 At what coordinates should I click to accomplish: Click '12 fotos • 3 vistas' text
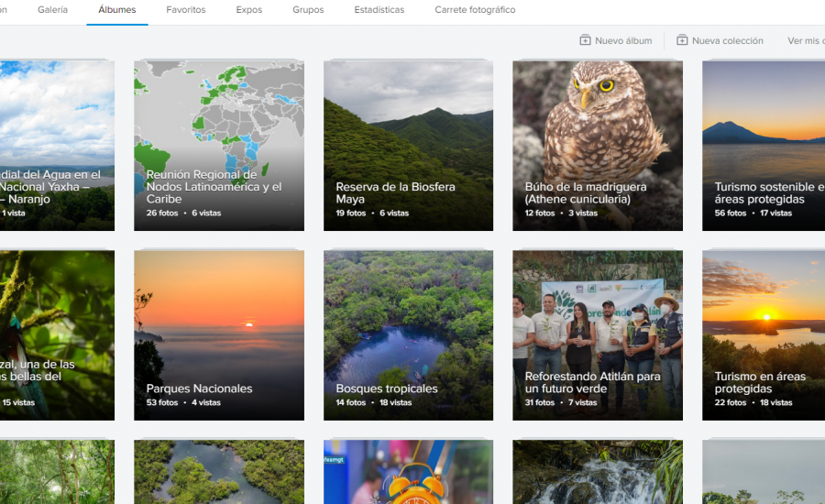pos(561,214)
